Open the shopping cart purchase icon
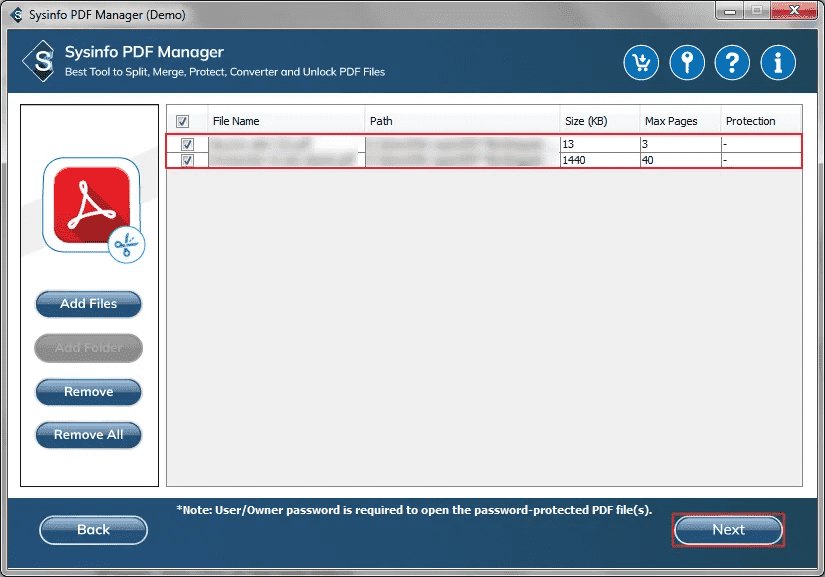This screenshot has height=577, width=825. coord(641,63)
